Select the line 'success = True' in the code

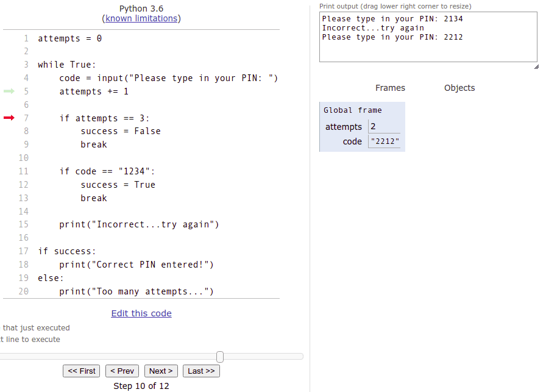point(118,185)
